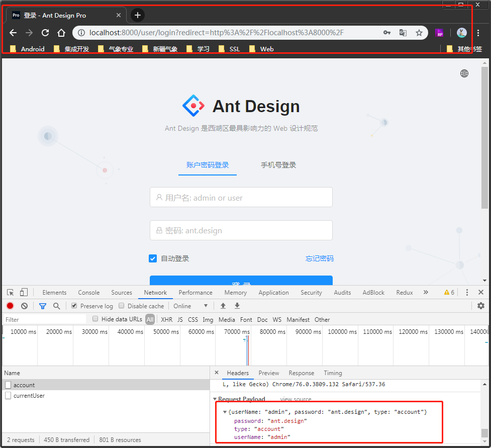
Task: Click the network search magnifier icon
Action: (56, 306)
